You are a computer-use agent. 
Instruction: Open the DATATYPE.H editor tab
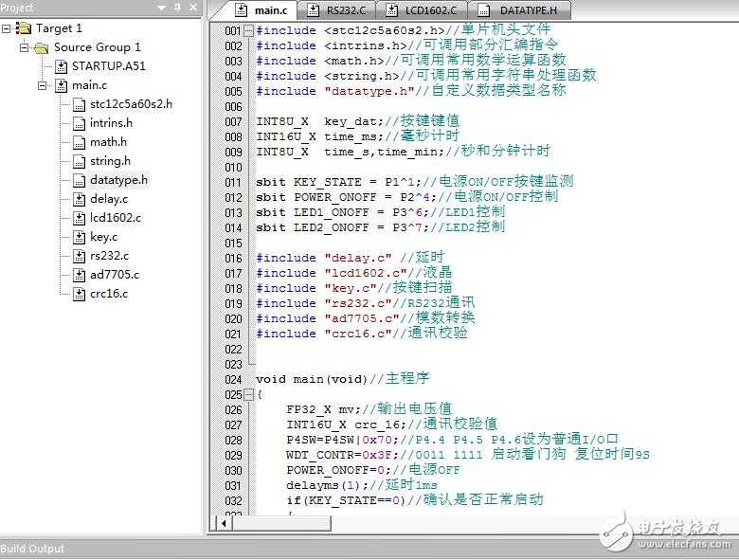[x=518, y=9]
